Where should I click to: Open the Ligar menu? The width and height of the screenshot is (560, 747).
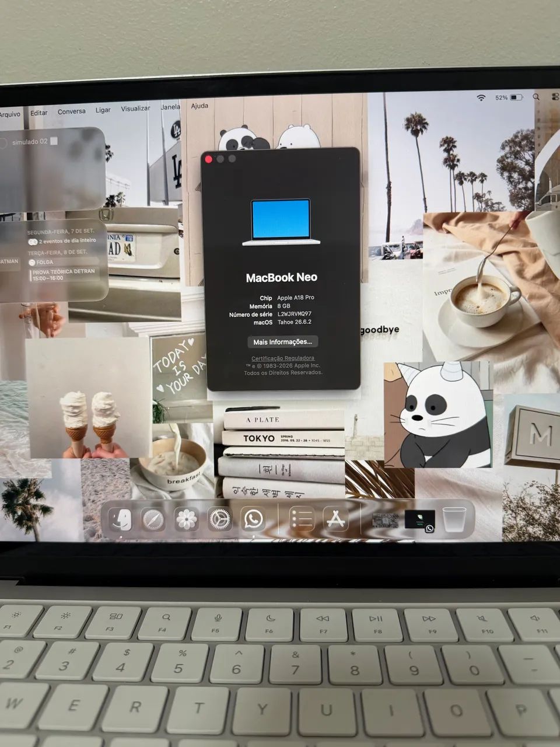103,110
